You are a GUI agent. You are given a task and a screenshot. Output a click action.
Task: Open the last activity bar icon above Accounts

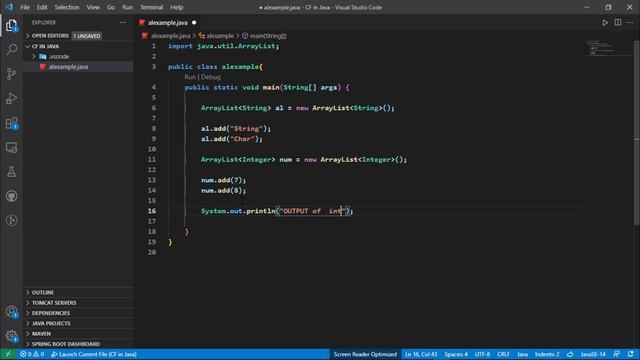point(11,220)
